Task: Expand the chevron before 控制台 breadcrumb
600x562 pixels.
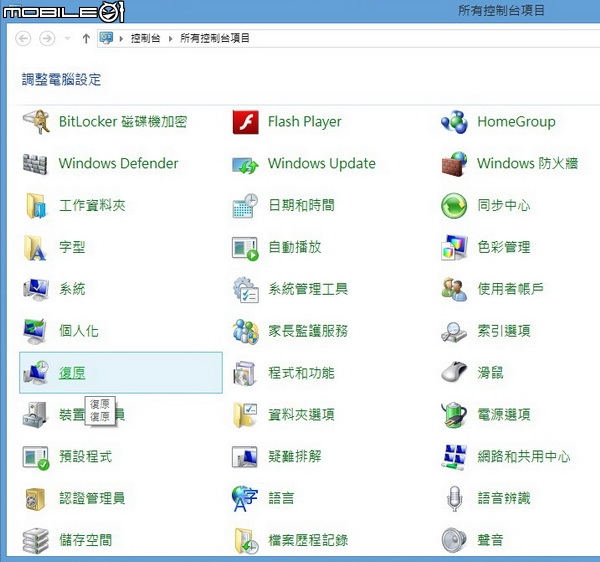Action: [121, 38]
